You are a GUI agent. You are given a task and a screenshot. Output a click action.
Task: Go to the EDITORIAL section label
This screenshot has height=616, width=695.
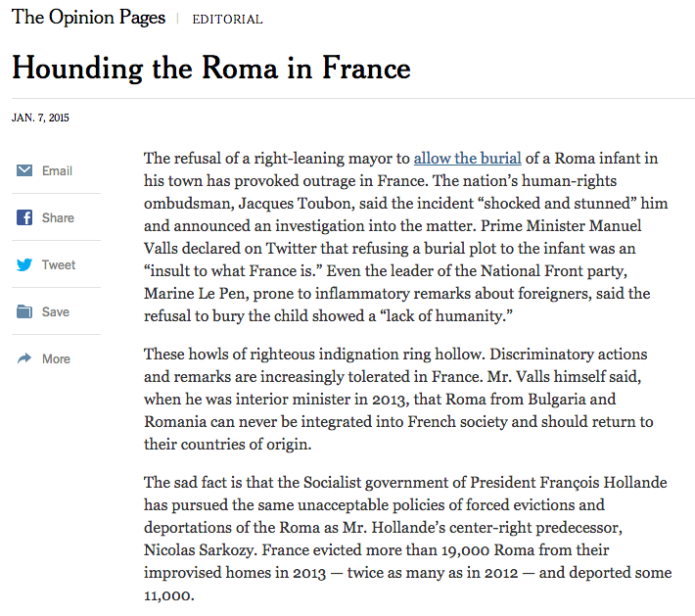[227, 20]
